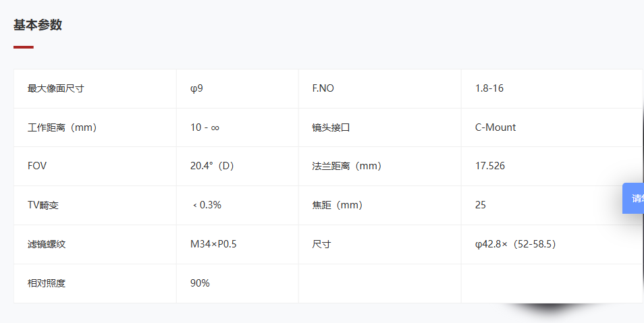This screenshot has height=323, width=644.
Task: Select the C-Mount value cell
Action: click(552, 127)
